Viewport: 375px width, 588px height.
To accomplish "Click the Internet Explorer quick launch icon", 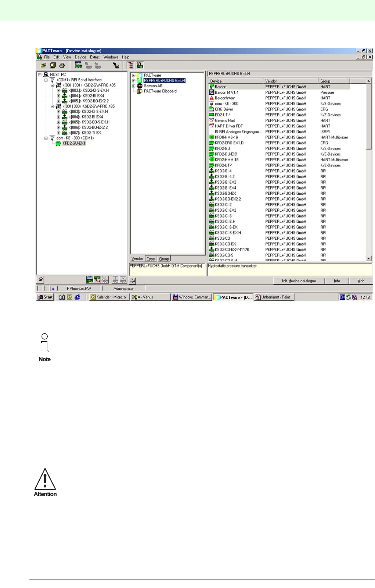I will (x=77, y=297).
